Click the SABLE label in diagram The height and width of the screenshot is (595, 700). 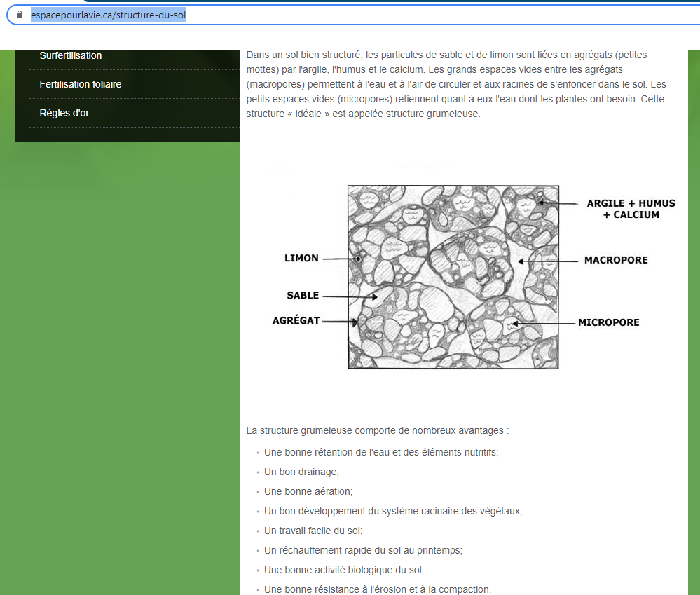point(303,296)
